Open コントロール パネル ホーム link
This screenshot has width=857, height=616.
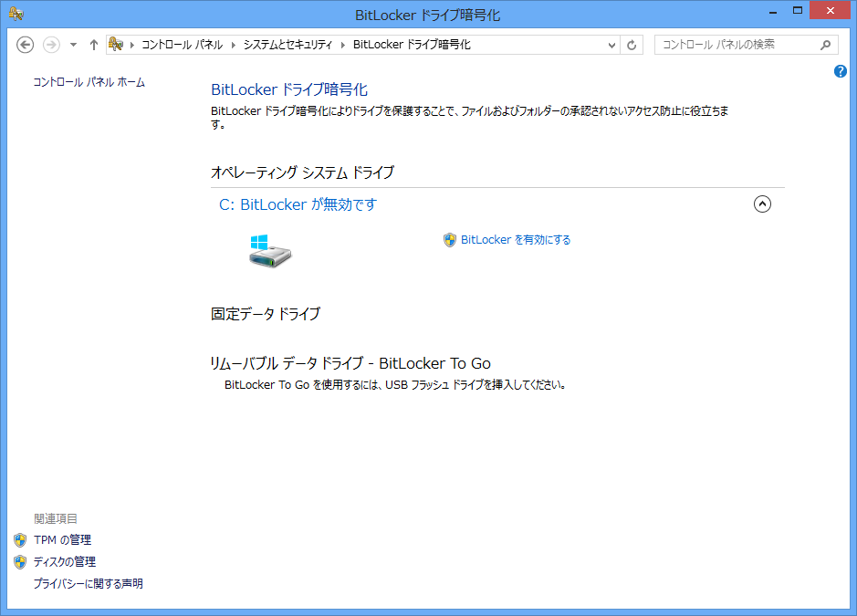(89, 82)
